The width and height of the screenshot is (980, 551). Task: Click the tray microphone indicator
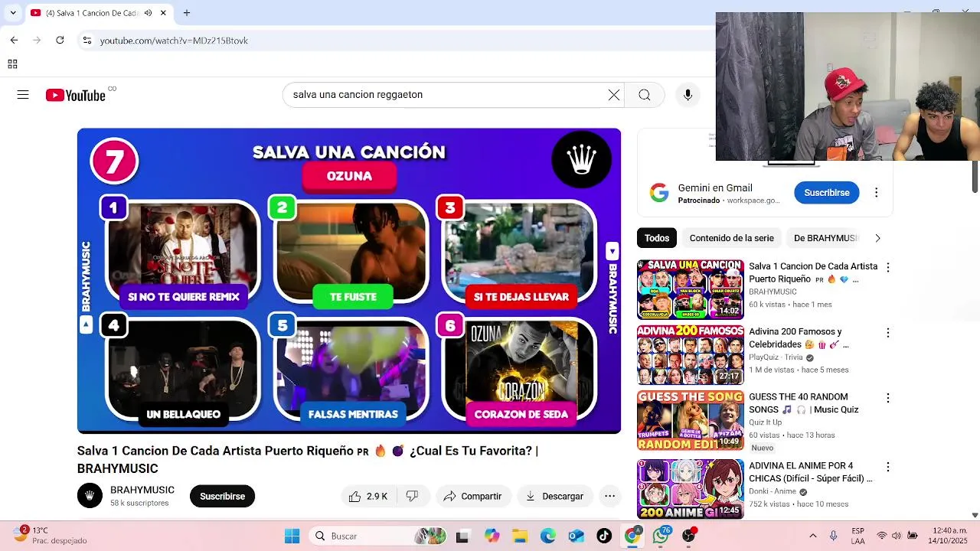pyautogui.click(x=833, y=536)
